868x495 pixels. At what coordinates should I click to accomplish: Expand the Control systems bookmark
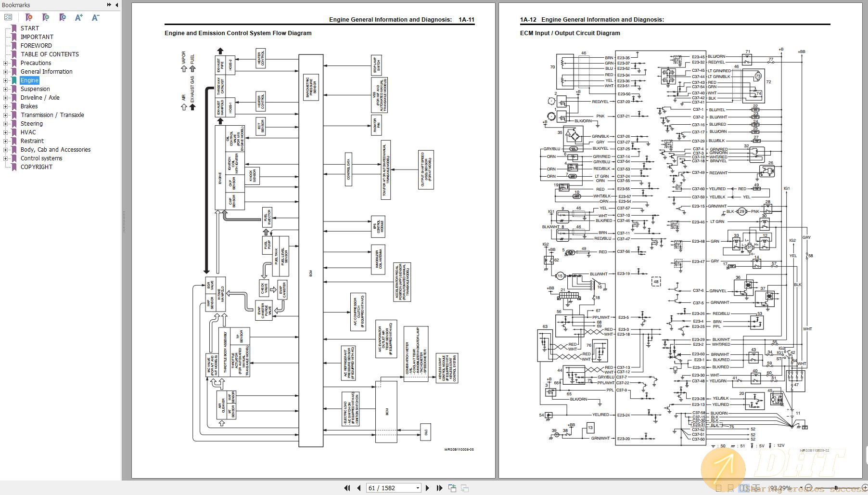[6, 158]
